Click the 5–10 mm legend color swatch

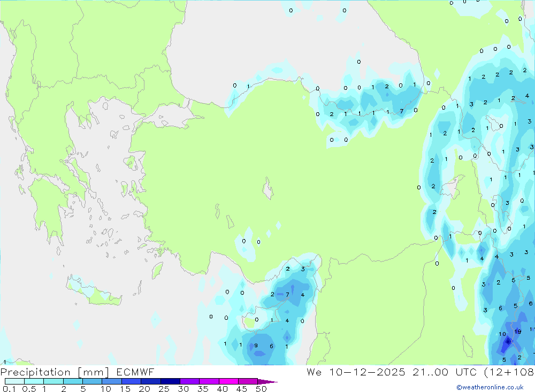coord(92,381)
